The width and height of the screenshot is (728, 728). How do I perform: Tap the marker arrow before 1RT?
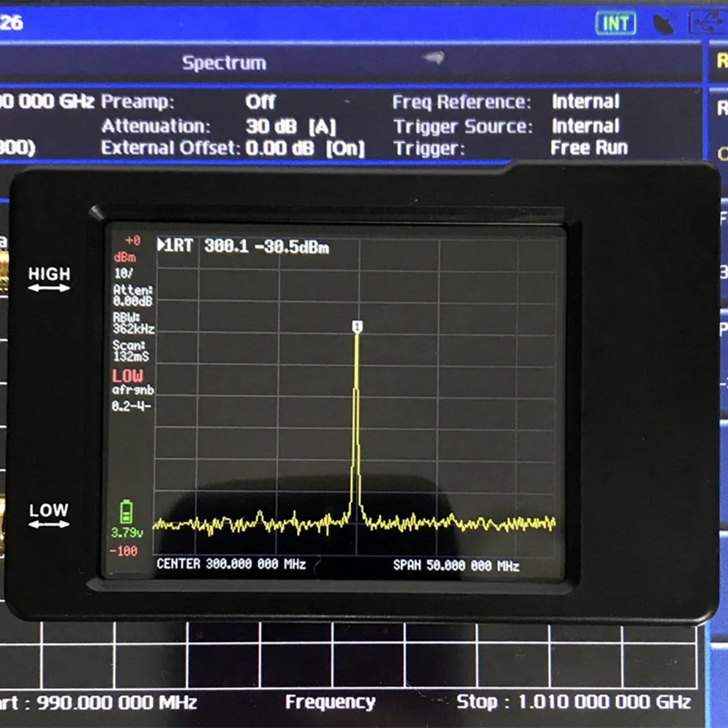pos(161,245)
